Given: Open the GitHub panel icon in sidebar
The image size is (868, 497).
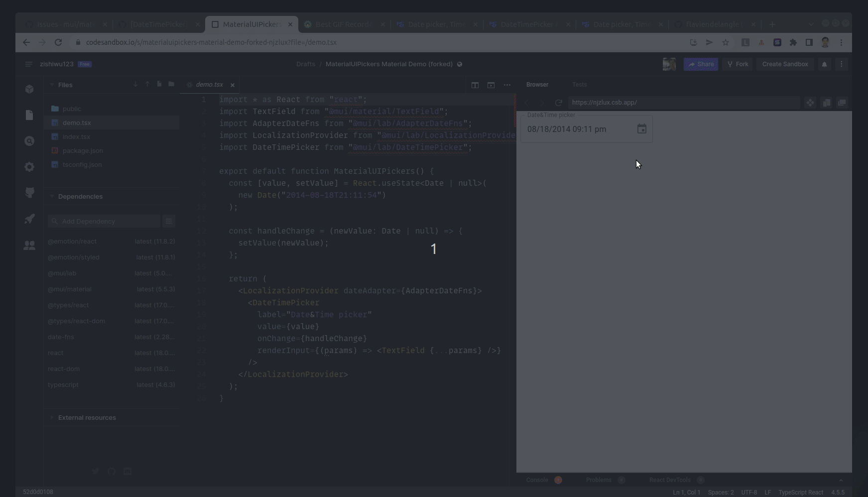Looking at the screenshot, I should coord(29,193).
